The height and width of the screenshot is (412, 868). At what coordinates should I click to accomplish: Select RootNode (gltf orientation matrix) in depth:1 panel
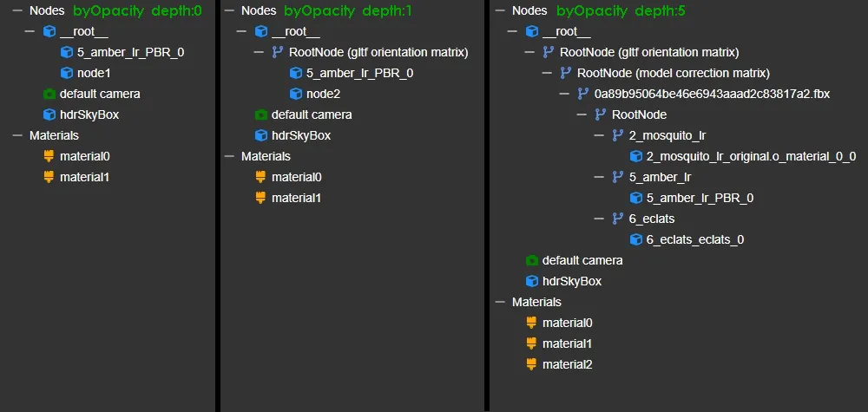378,52
